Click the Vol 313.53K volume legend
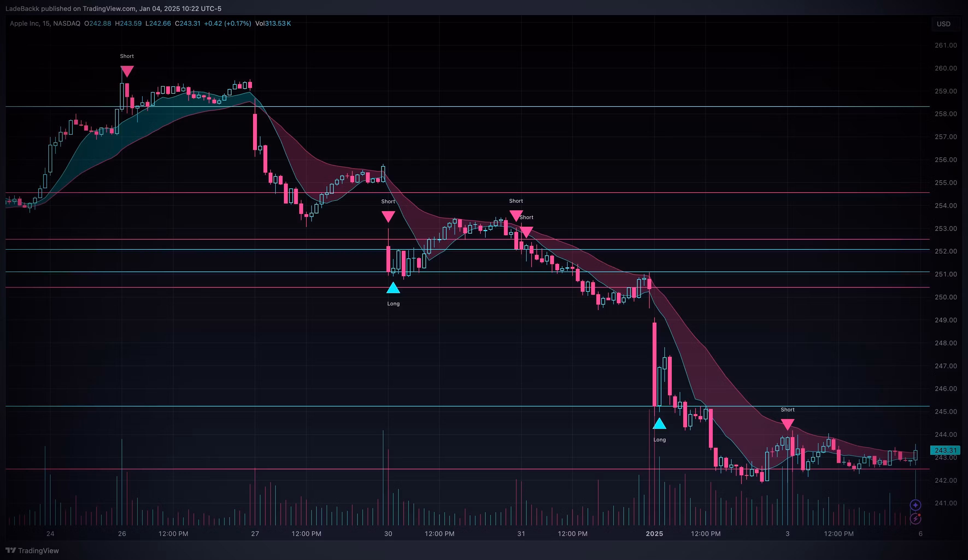 pyautogui.click(x=273, y=23)
